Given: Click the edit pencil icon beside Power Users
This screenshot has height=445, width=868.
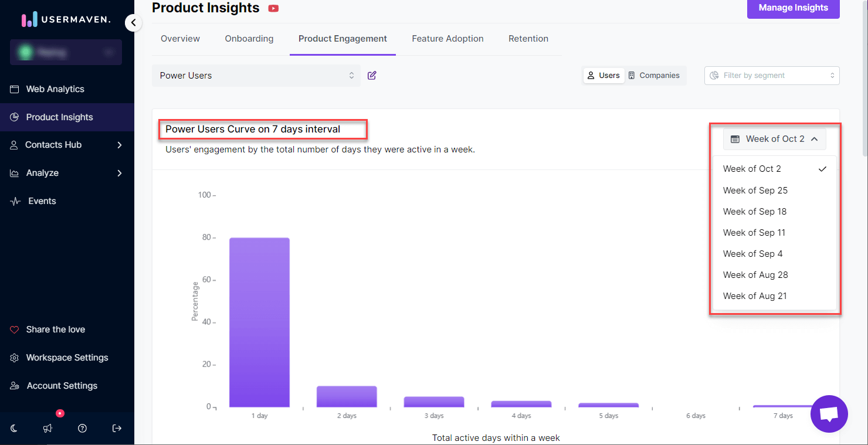Looking at the screenshot, I should point(371,76).
